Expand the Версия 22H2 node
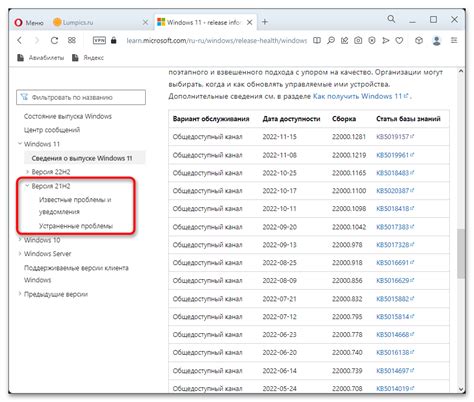This screenshot has height=402, width=474. click(28, 172)
